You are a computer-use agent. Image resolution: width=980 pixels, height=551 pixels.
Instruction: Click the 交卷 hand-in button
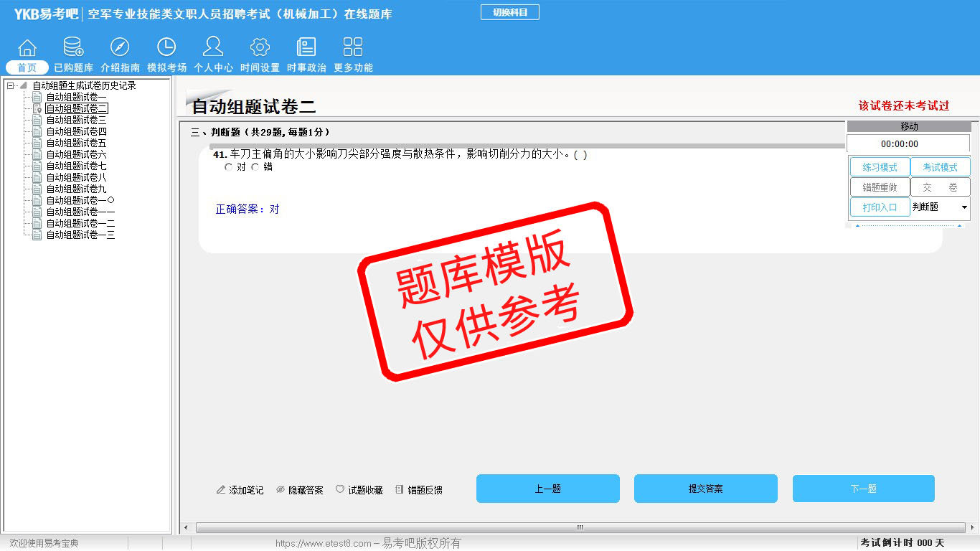tap(941, 187)
